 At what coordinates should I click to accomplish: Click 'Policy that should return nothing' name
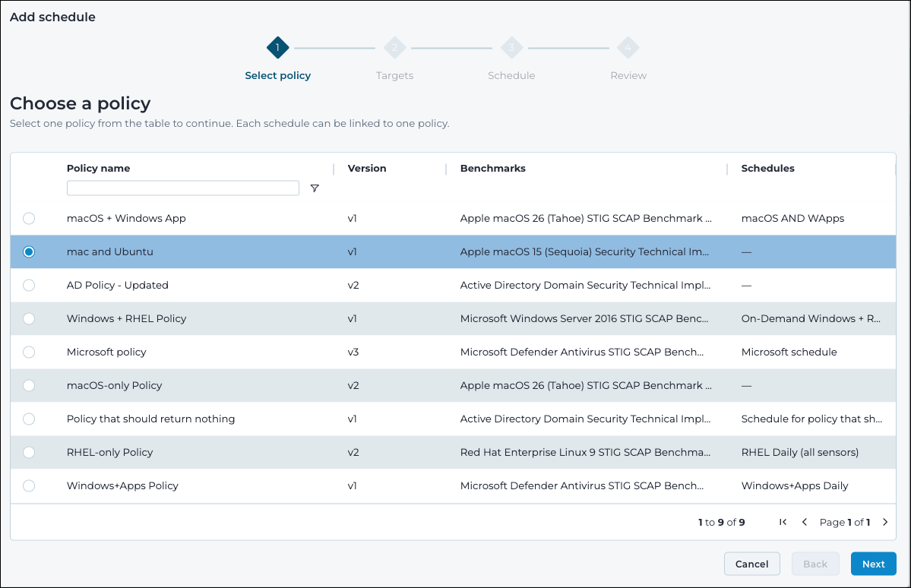pyautogui.click(x=151, y=419)
